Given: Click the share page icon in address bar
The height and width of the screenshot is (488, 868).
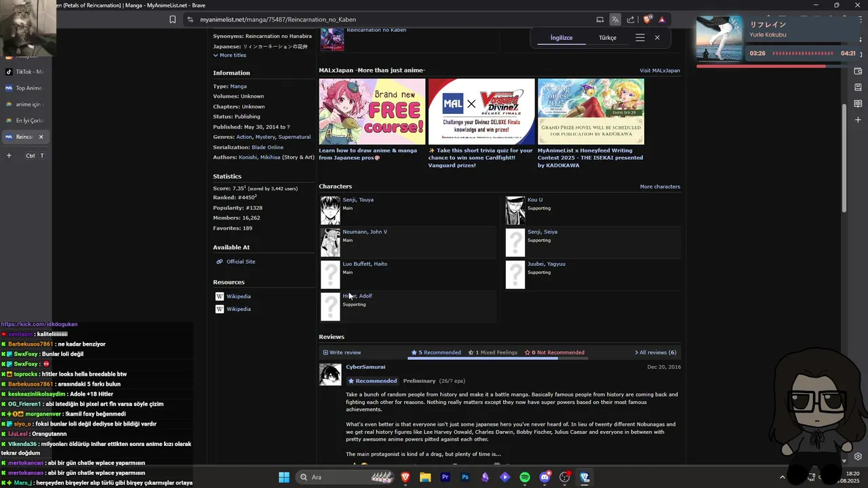Looking at the screenshot, I should click(631, 20).
